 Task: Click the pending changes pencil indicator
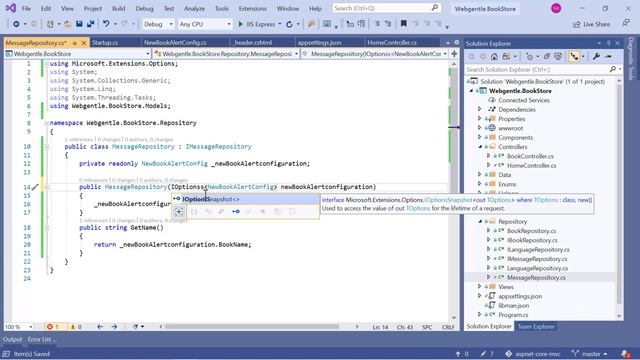click(487, 354)
